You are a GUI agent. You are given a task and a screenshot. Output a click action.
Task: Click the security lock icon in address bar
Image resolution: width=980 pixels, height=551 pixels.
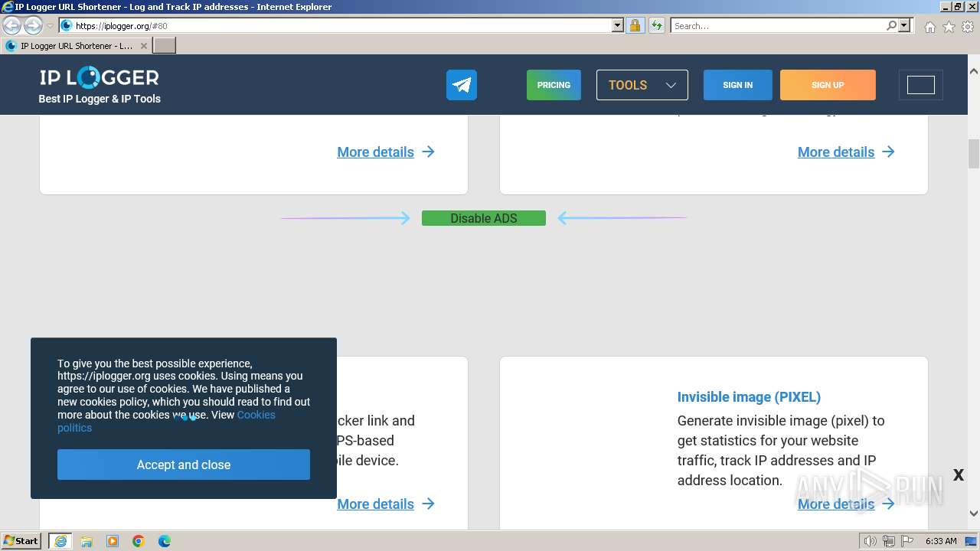coord(635,25)
